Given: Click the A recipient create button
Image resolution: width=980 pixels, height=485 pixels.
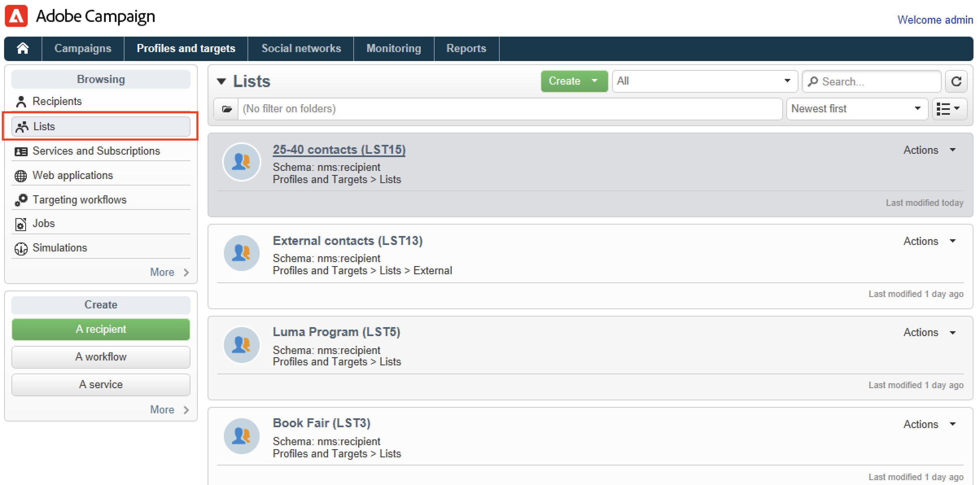Looking at the screenshot, I should (101, 329).
